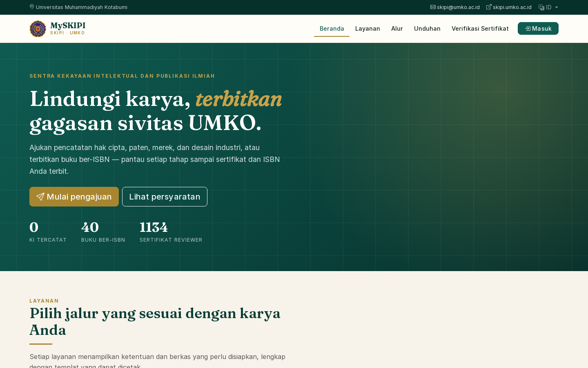
Task: Open the ID language dropdown arrow
Action: point(557,7)
